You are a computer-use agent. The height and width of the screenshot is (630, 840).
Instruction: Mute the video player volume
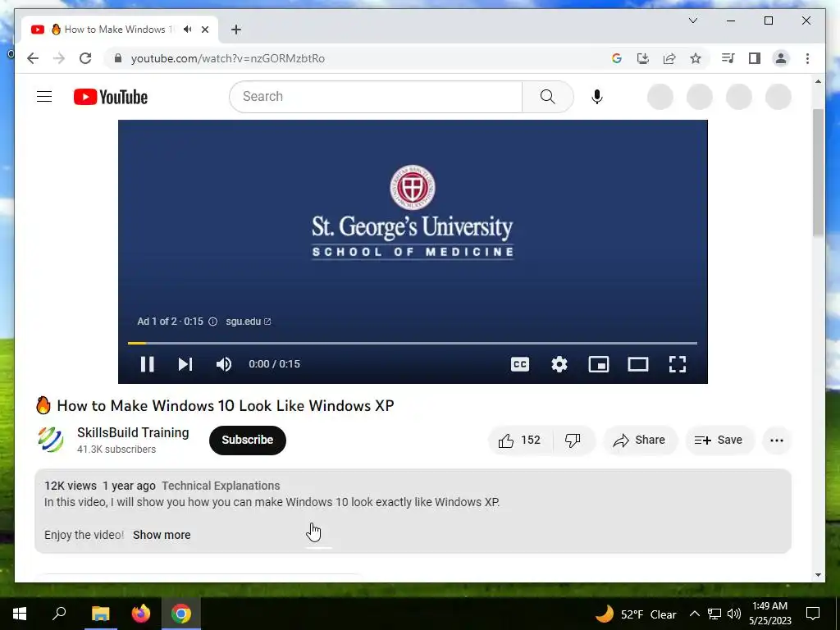[224, 364]
